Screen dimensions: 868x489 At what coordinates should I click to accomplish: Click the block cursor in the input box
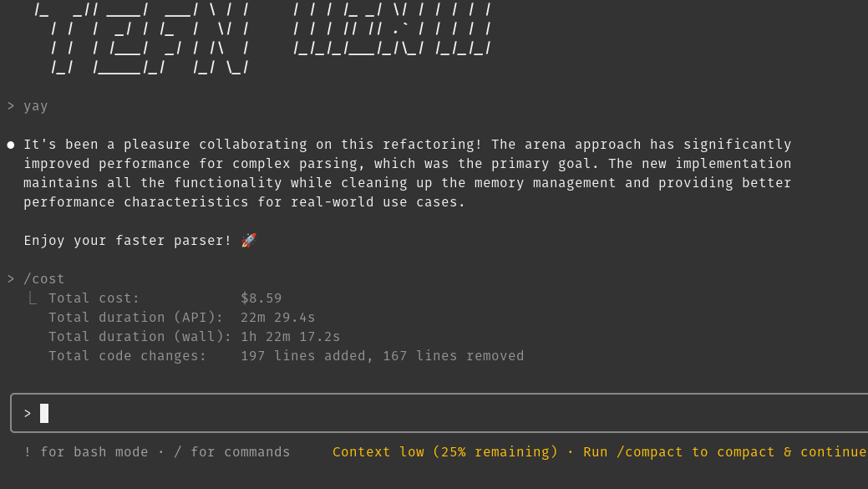(x=44, y=414)
